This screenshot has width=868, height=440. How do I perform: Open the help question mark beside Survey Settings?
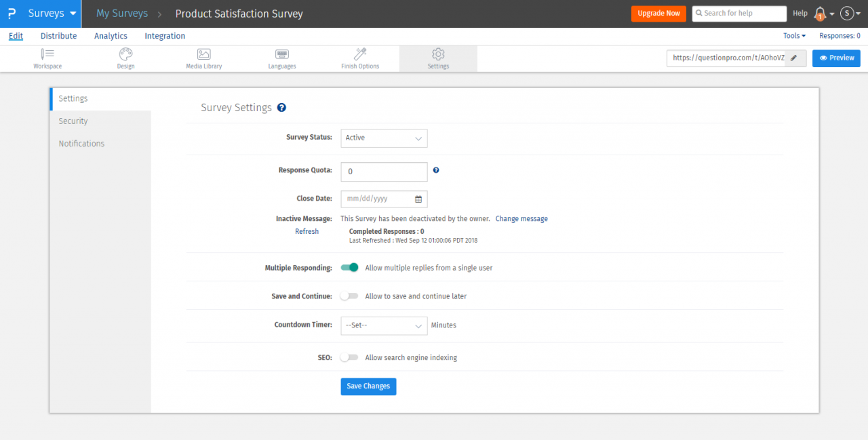point(281,107)
